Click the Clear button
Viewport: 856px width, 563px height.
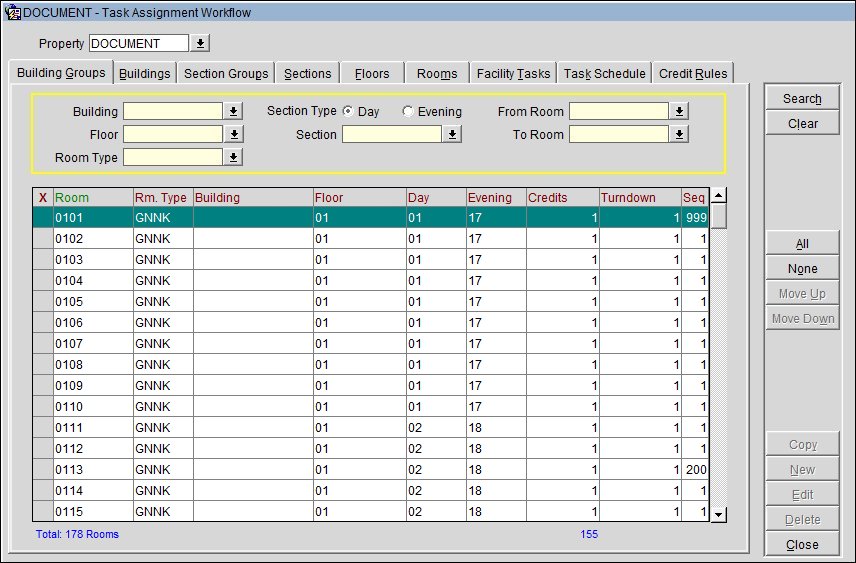pos(802,124)
